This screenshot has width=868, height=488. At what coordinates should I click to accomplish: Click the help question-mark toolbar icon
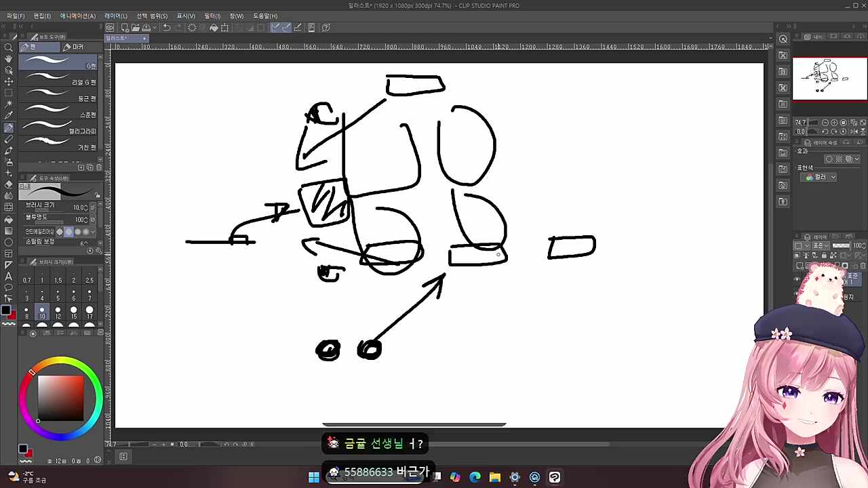[x=326, y=28]
